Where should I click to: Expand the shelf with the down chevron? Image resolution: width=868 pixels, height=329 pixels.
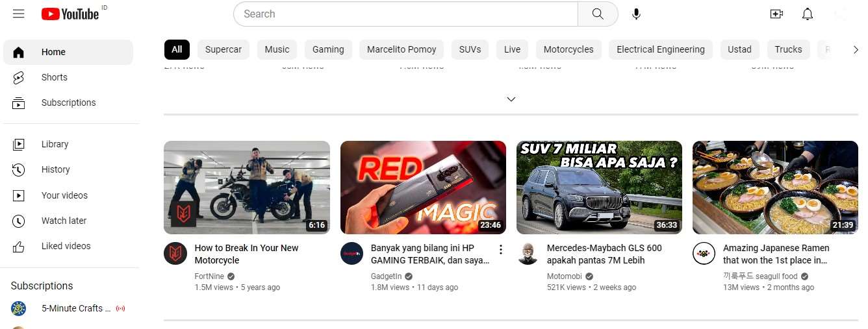(511, 99)
